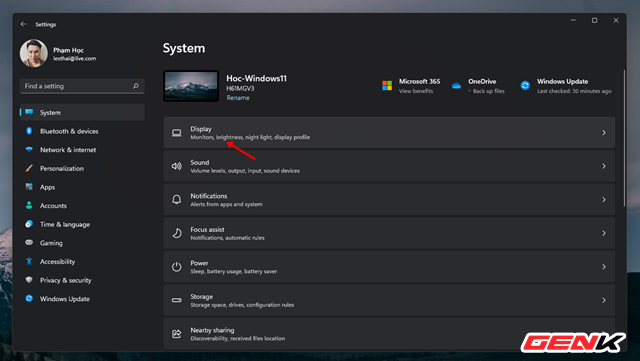640x361 pixels.
Task: Open Gaming label in sidebar
Action: 51,243
